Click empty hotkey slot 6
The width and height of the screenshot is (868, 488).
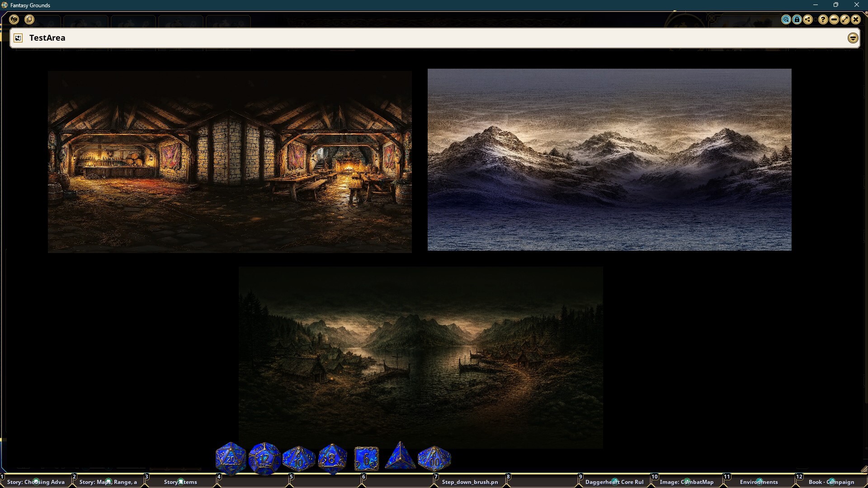pyautogui.click(x=398, y=482)
